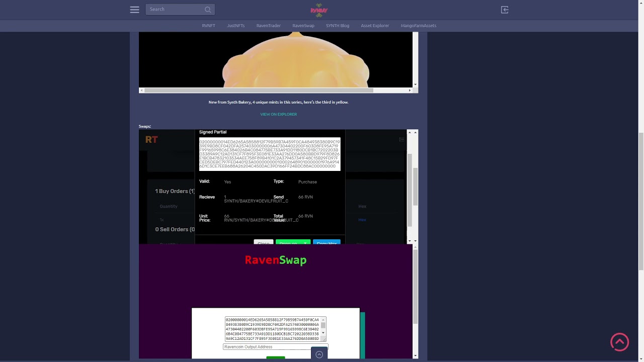The height and width of the screenshot is (362, 644).
Task: Open the hamburger menu icon
Action: pyautogui.click(x=134, y=10)
